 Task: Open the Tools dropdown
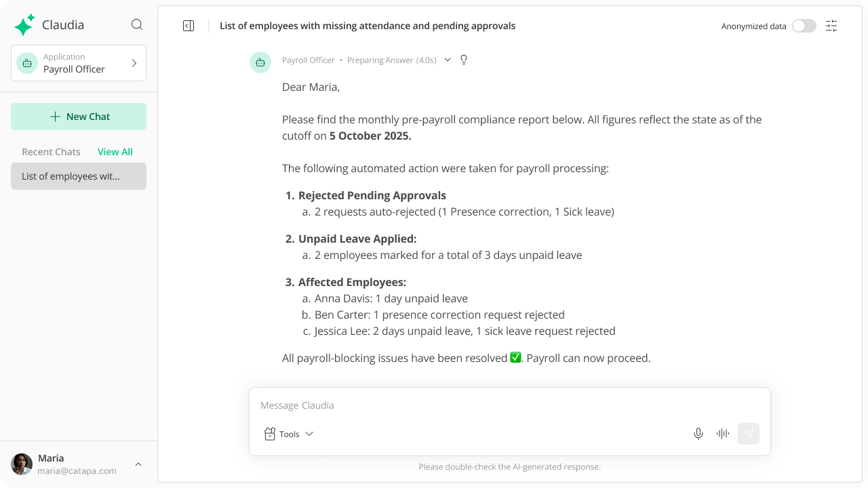coord(289,434)
